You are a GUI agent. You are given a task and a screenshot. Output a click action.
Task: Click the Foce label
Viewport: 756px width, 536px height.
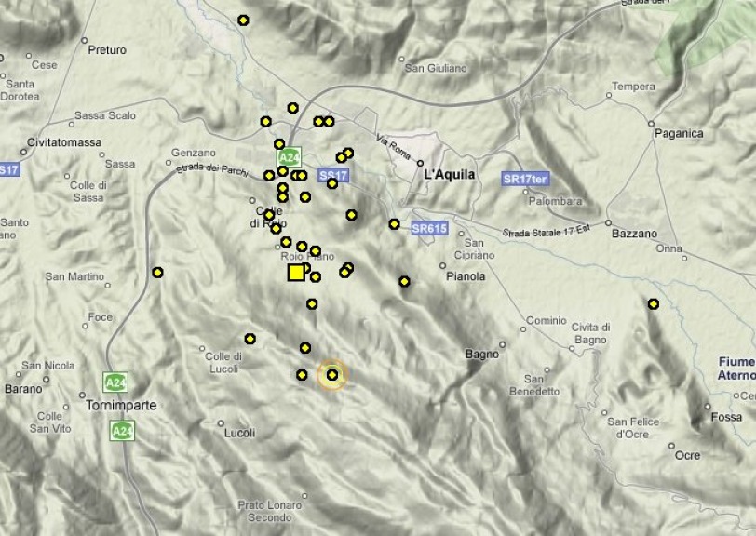click(101, 317)
